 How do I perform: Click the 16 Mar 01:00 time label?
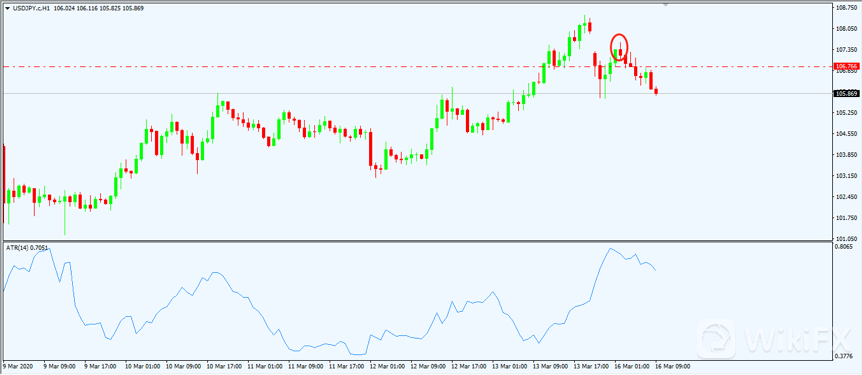point(631,365)
